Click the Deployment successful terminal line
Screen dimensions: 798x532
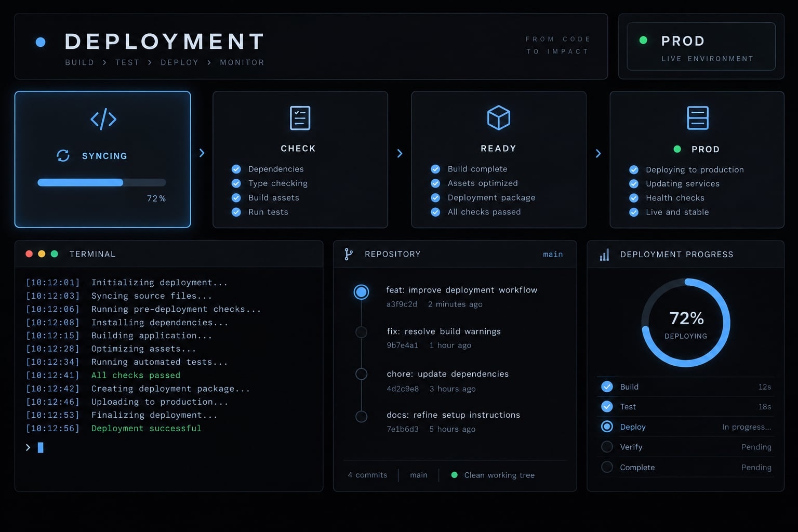tap(146, 428)
